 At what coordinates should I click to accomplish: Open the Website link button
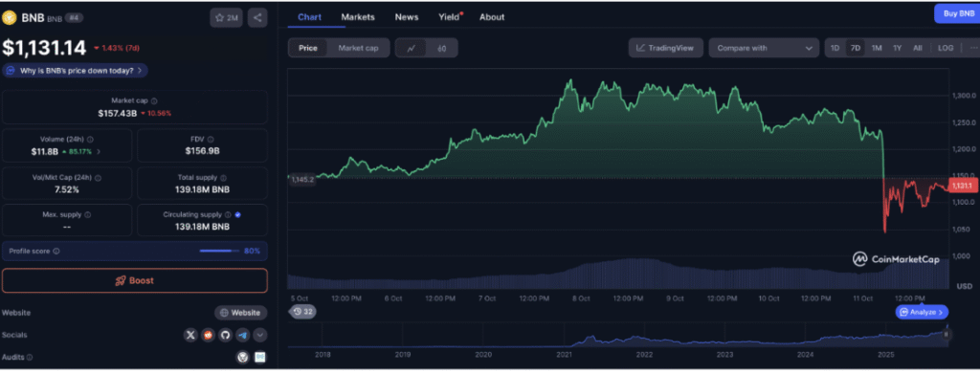click(240, 313)
